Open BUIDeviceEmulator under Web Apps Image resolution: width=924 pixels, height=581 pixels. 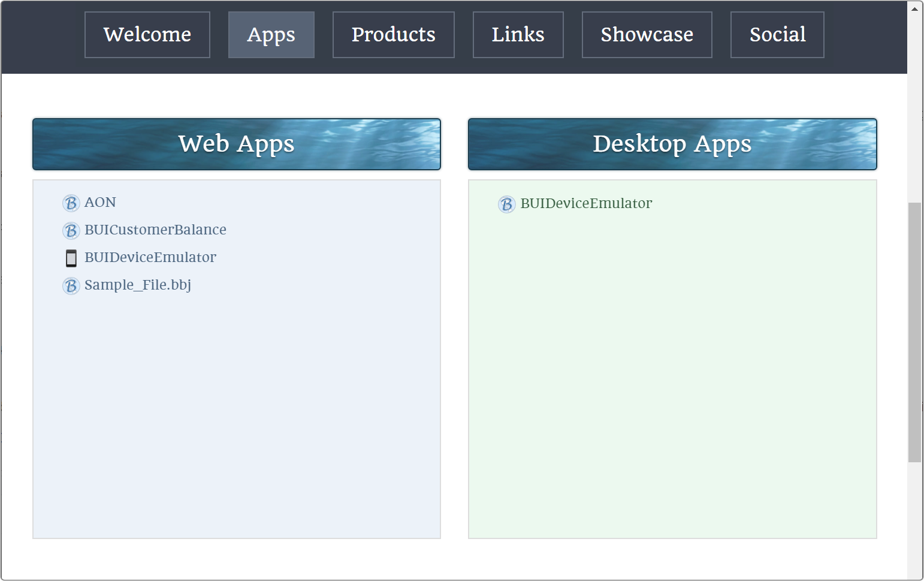point(150,258)
